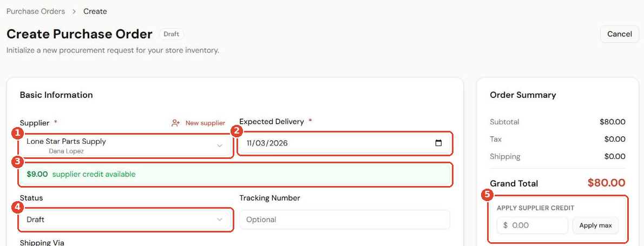The width and height of the screenshot is (644, 246).
Task: Click the calendar icon in Expected Delivery
Action: (x=438, y=143)
